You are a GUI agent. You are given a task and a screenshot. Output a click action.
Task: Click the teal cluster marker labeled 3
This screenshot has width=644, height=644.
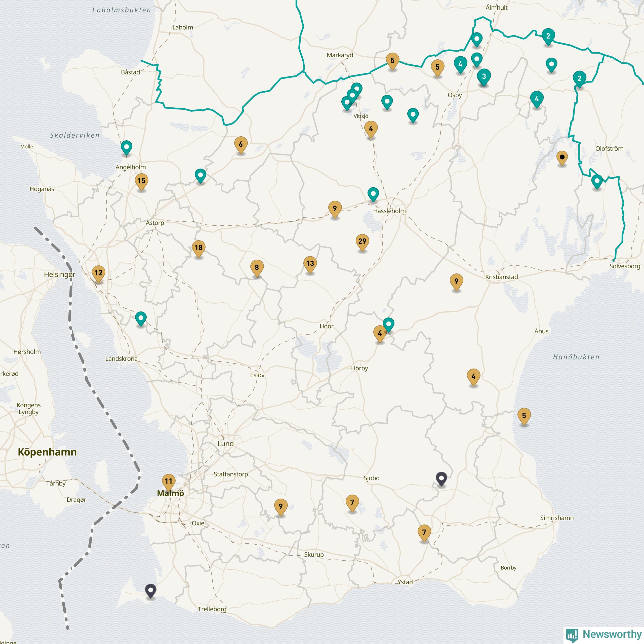point(484,77)
